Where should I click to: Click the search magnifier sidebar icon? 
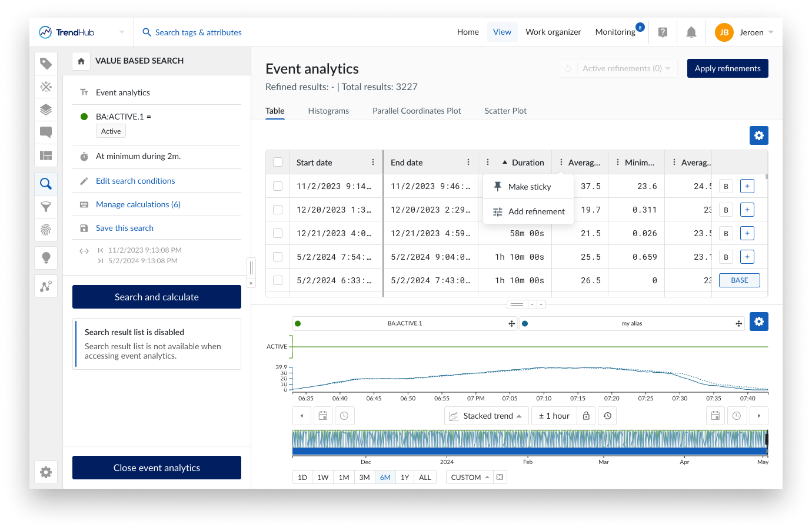coord(46,184)
